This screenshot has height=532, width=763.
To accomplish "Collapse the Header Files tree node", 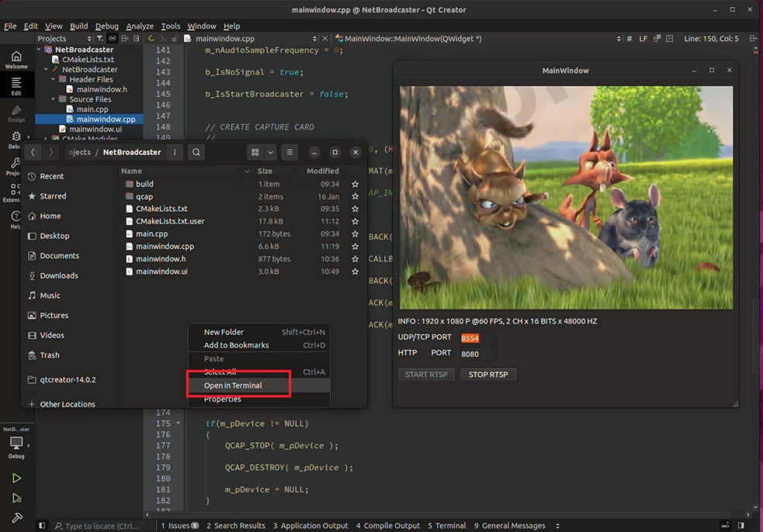I will click(53, 79).
